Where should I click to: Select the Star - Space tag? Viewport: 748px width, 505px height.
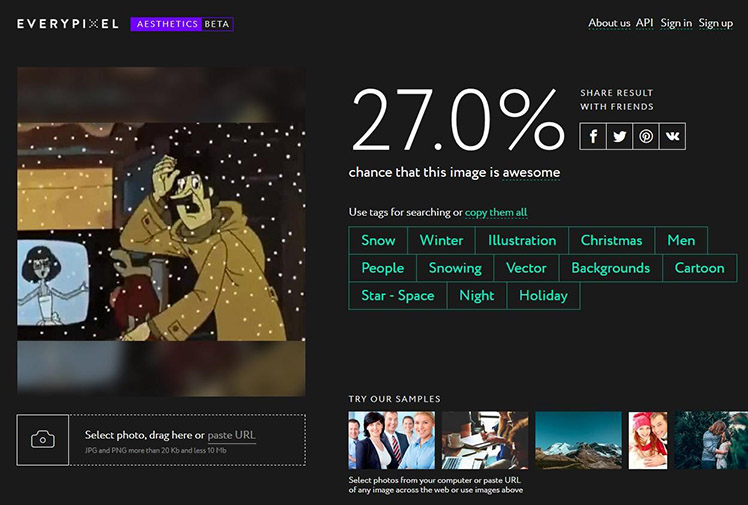pos(398,296)
